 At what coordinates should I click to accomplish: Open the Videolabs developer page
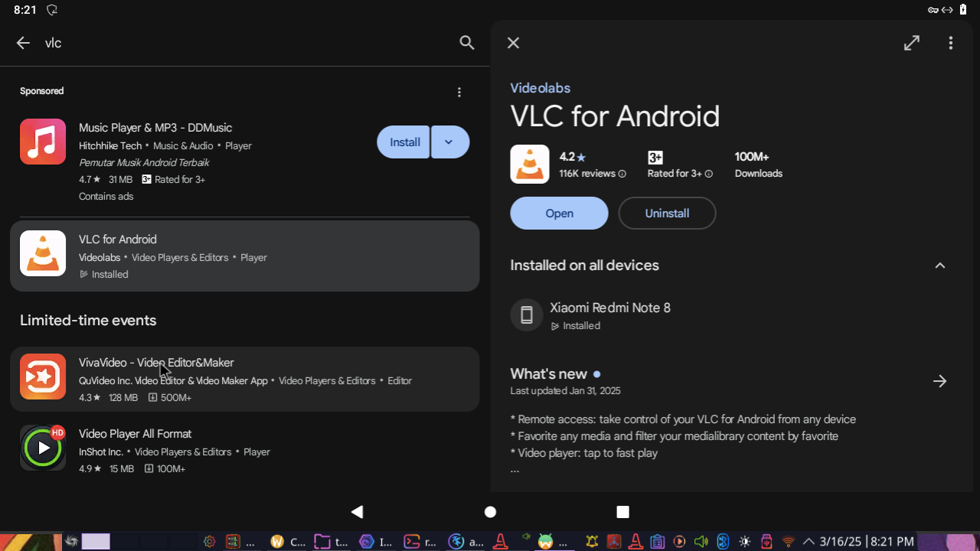coord(541,88)
